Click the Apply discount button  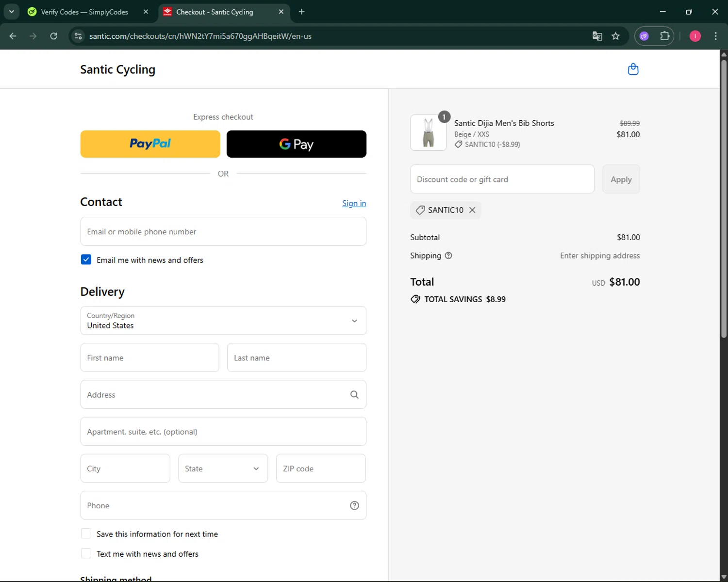coord(621,179)
